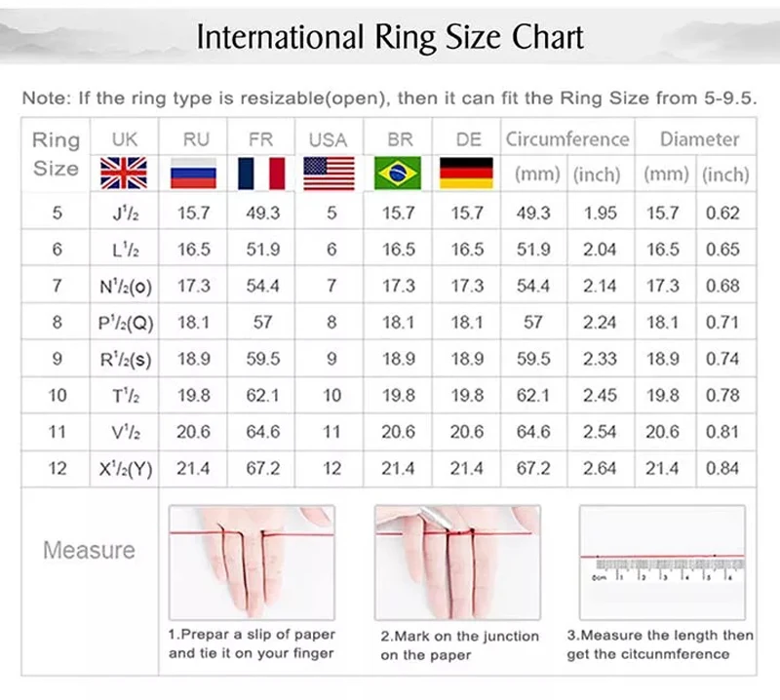Open the mark junction step two image
Viewport: 780px width, 700px height.
[457, 563]
